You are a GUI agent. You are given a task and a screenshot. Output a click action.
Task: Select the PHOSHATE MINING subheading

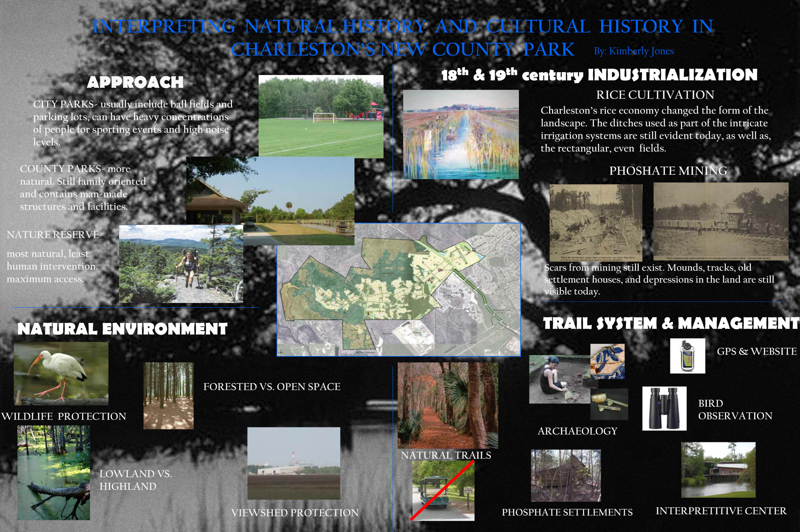[x=668, y=170]
